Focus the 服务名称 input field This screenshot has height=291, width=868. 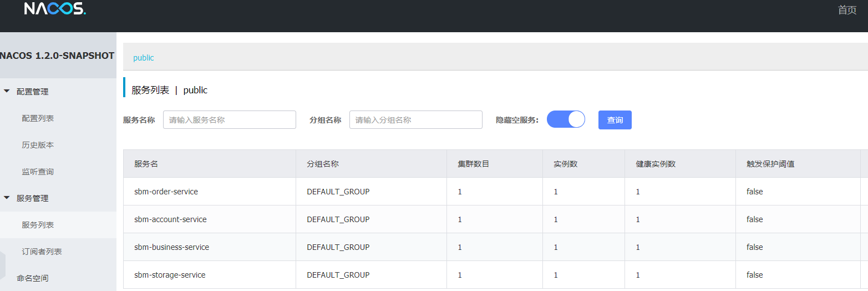pyautogui.click(x=230, y=120)
